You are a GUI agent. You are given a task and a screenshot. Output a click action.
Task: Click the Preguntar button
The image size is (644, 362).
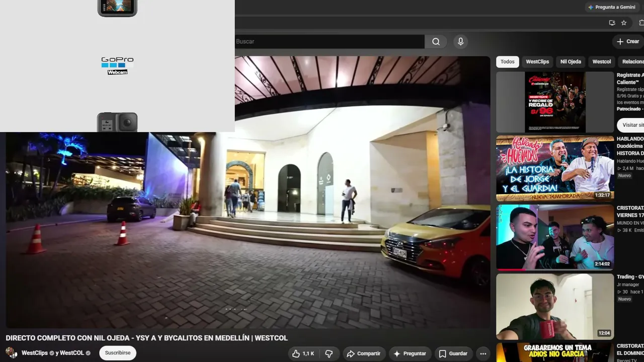coord(410,353)
